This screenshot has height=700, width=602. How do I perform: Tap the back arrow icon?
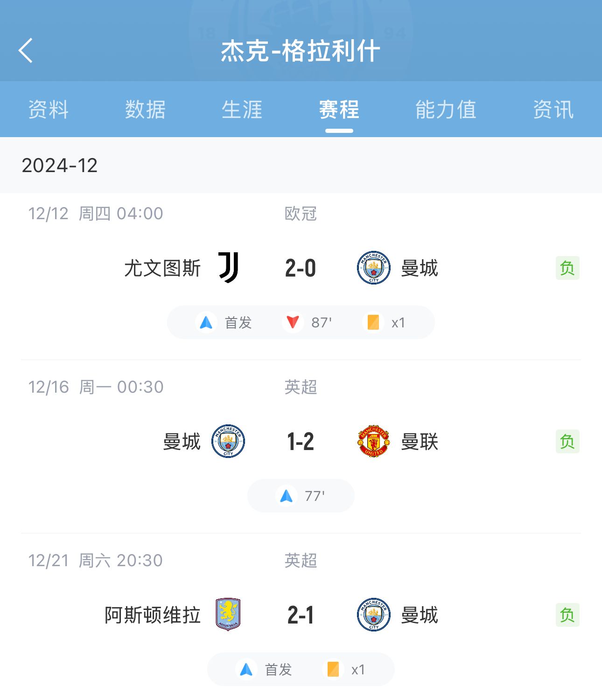(26, 50)
